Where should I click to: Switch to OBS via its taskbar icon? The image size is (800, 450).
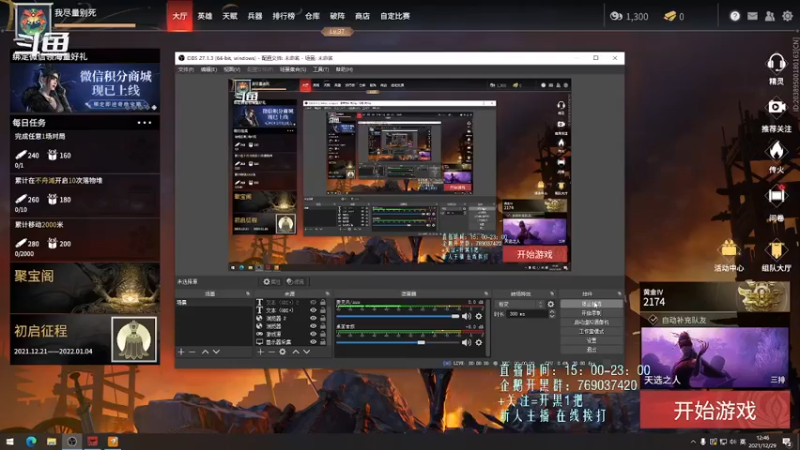72,441
